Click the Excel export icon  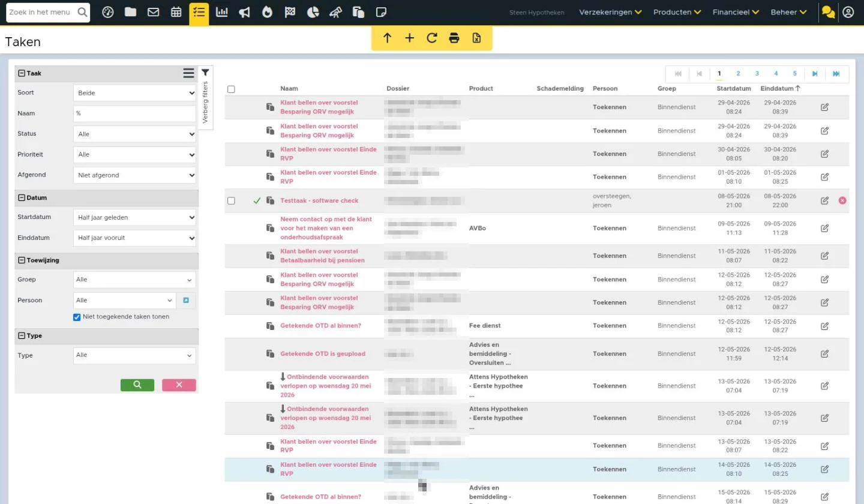pyautogui.click(x=476, y=38)
